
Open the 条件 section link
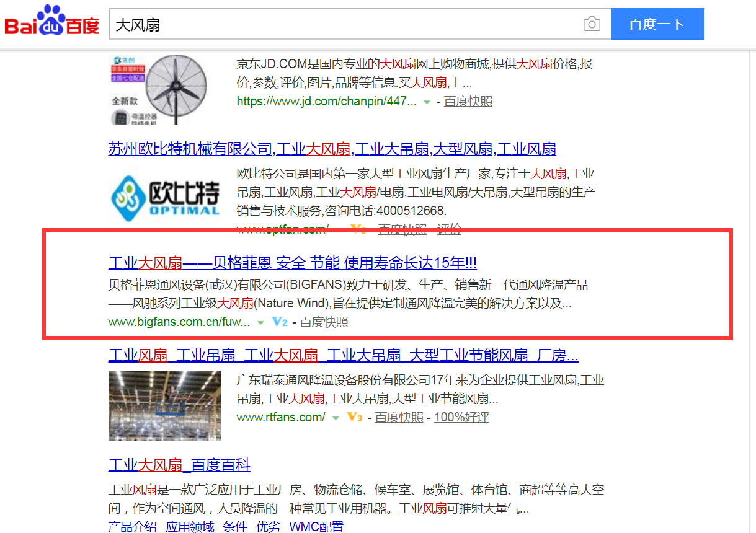tap(235, 527)
